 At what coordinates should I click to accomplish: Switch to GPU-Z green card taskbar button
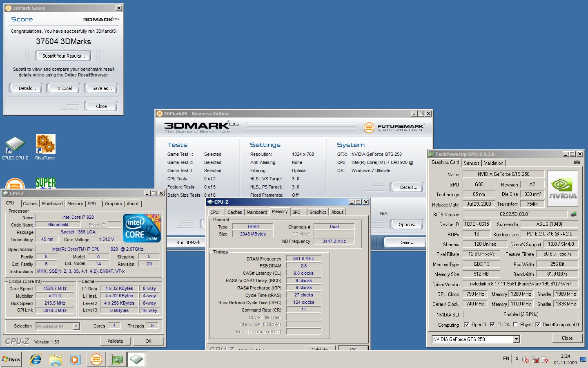[x=117, y=359]
